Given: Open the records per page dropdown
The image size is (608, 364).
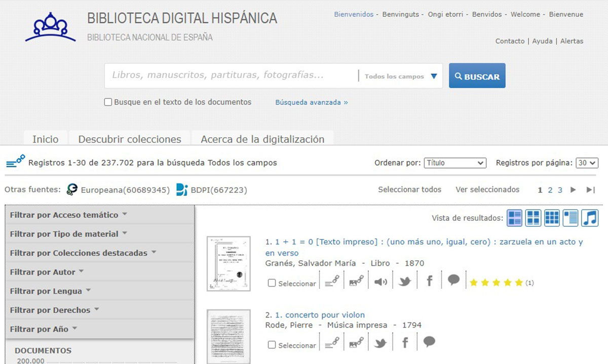Looking at the screenshot, I should (587, 163).
